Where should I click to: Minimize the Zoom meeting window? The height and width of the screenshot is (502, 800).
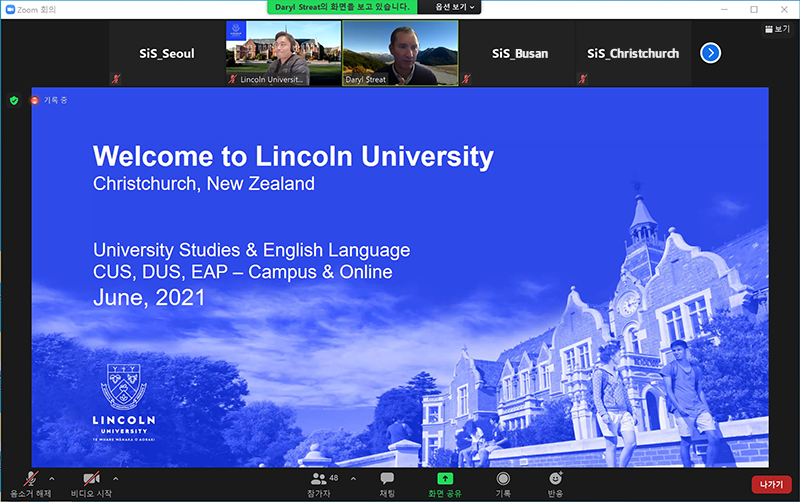(724, 9)
